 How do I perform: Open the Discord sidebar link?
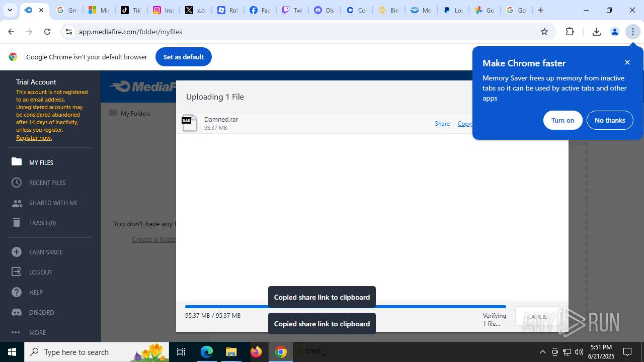32,312
